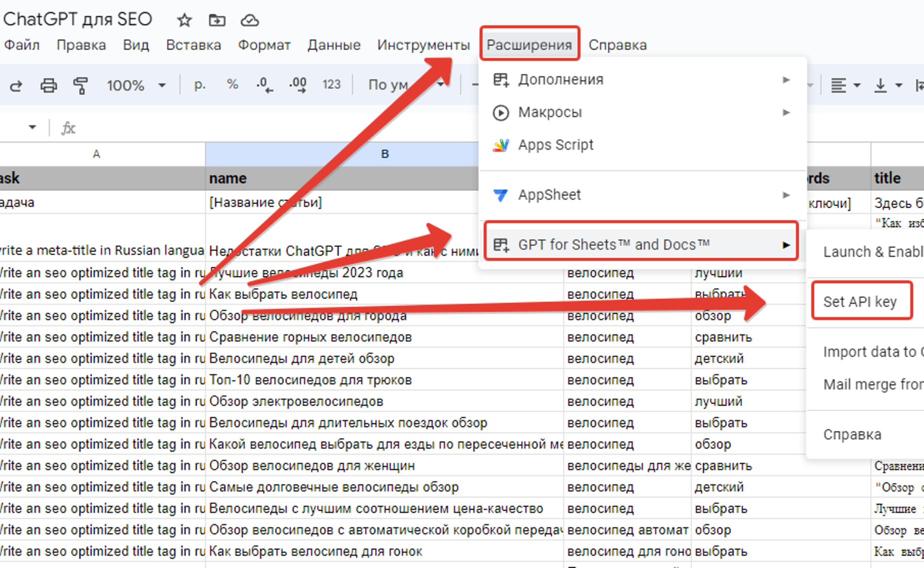The height and width of the screenshot is (568, 924).
Task: Open the Инструменты menu
Action: 424,45
